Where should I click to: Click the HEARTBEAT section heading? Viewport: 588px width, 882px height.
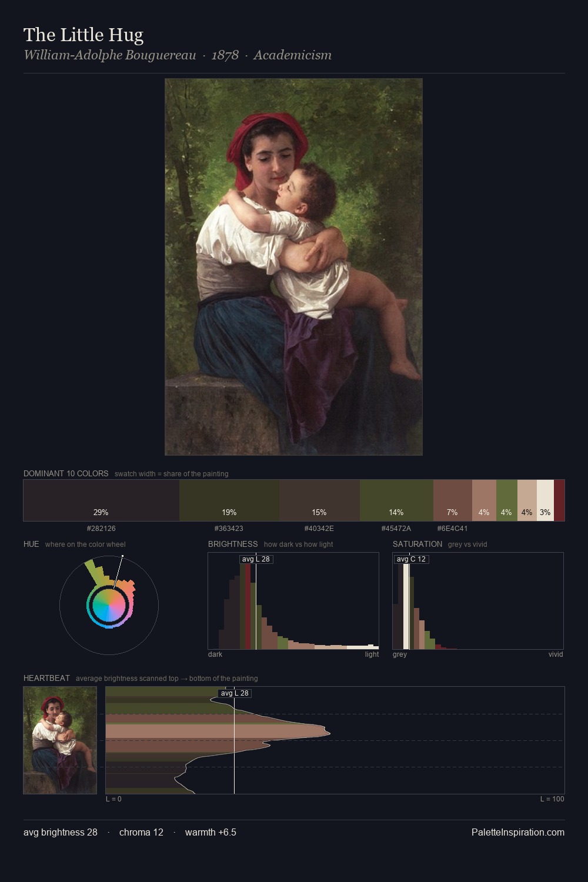pos(46,678)
